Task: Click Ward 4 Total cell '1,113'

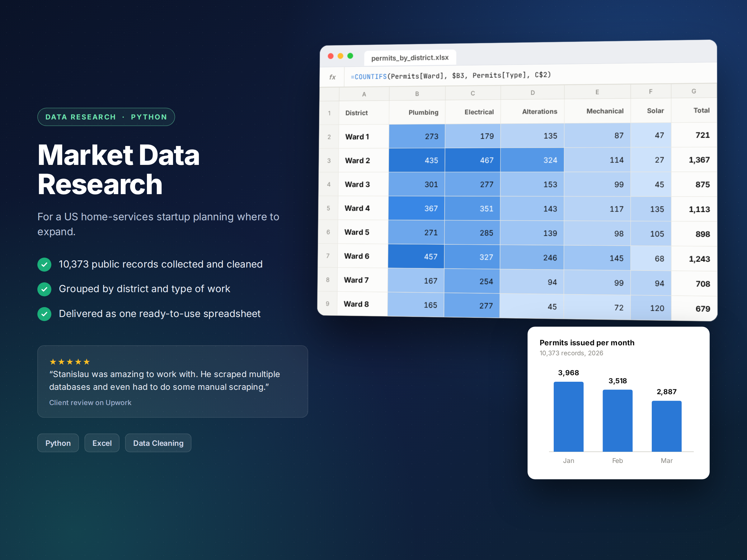Action: pyautogui.click(x=694, y=209)
